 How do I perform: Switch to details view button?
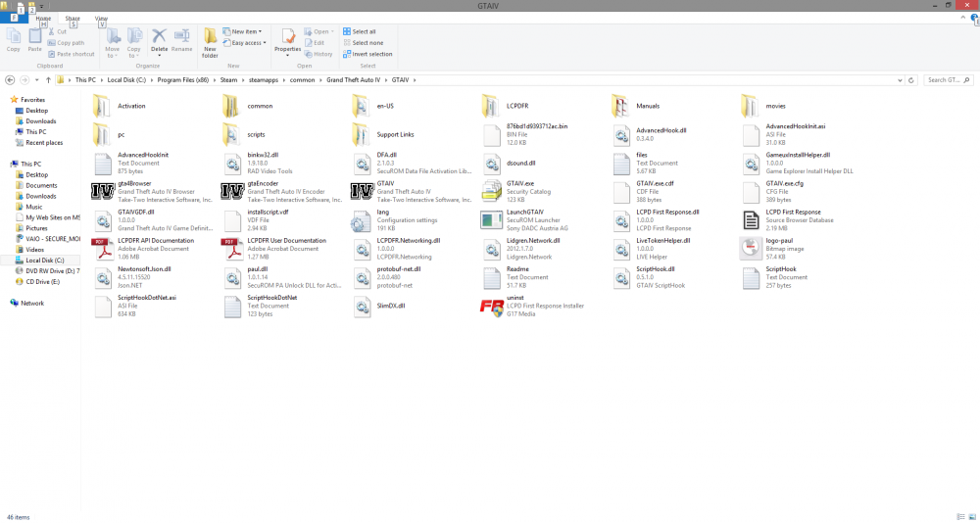click(960, 517)
